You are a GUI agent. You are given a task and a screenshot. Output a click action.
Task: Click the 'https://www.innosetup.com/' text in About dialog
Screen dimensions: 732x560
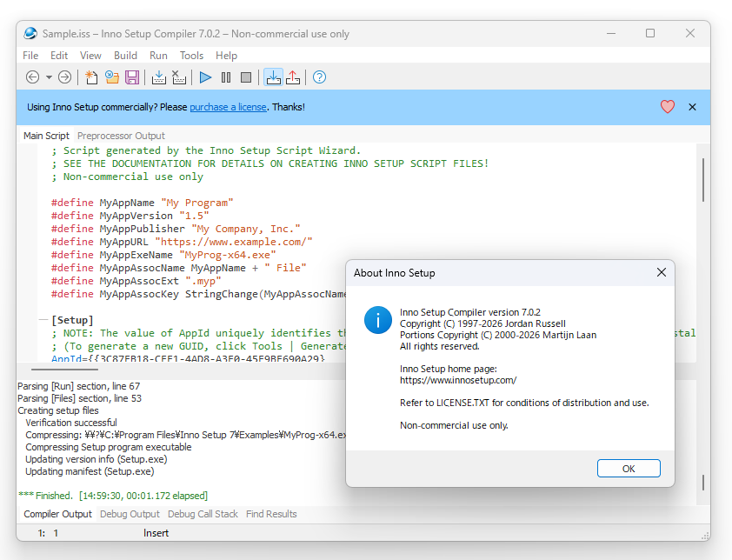(458, 380)
